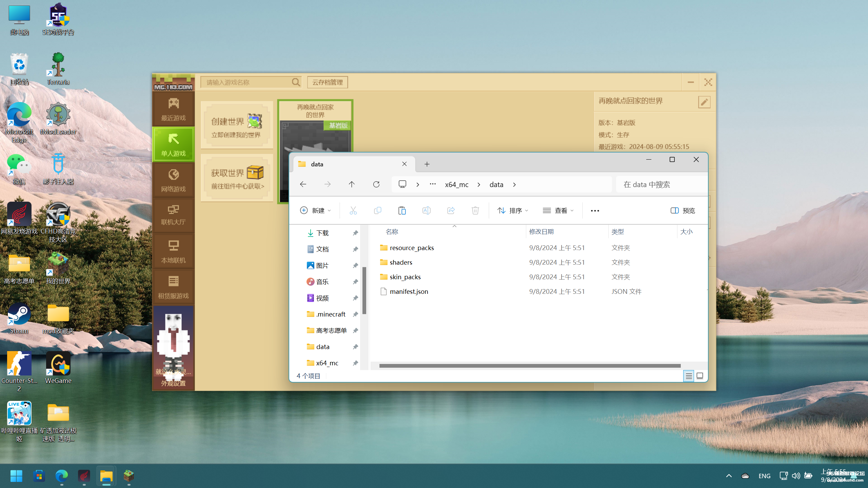This screenshot has width=868, height=488.
Task: Expand the 新建 new item dropdown
Action: pos(315,210)
